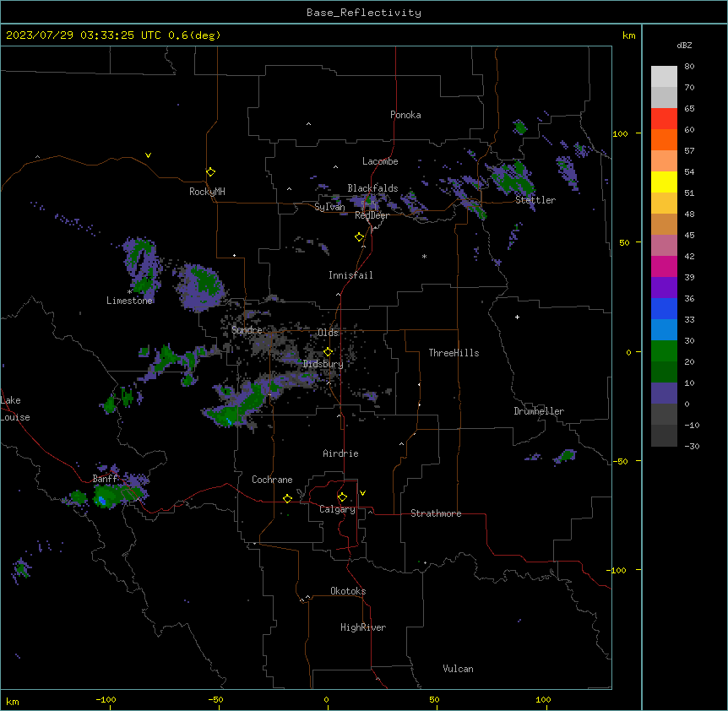728x711 pixels.
Task: Click the orange 60 dBZ legend swatch
Action: 664,139
